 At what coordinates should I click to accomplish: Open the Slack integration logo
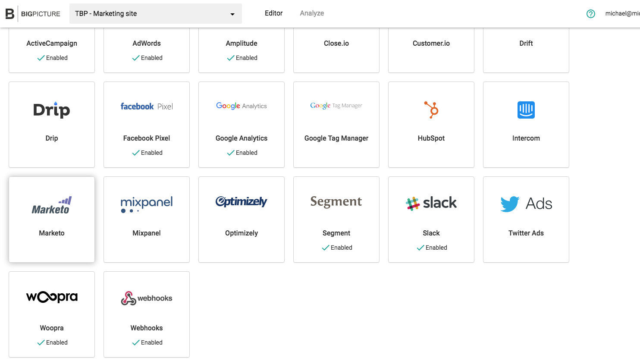431,203
